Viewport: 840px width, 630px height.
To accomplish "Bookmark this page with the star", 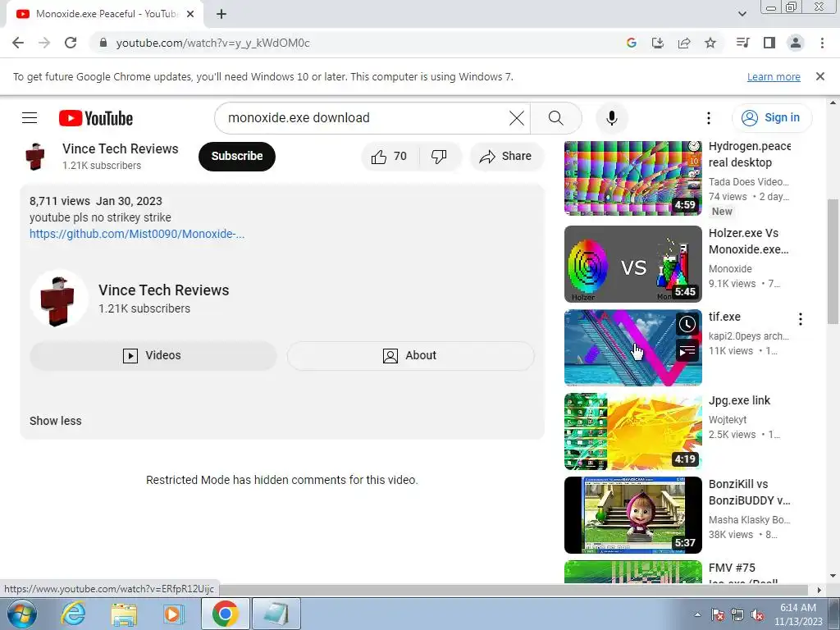I will click(x=710, y=43).
